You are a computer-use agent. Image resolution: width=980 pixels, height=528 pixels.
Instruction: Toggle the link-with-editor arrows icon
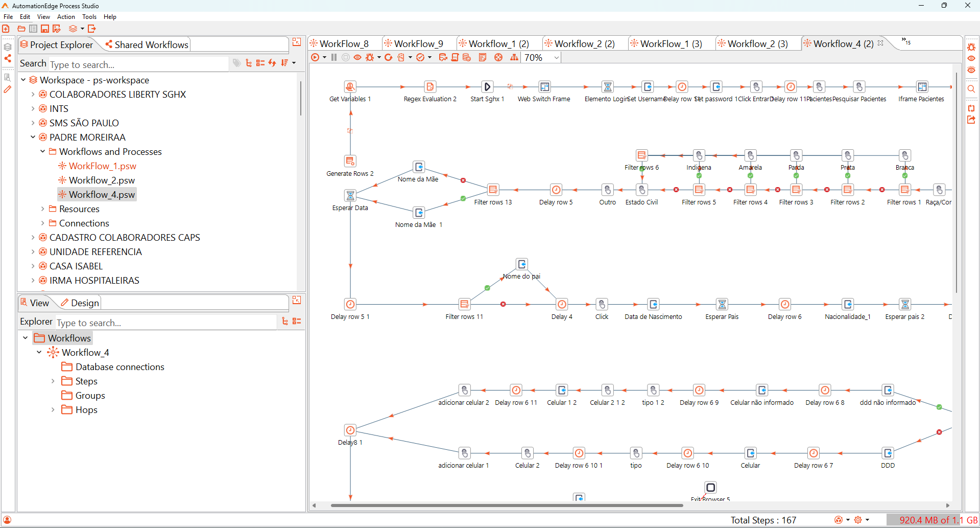(x=272, y=63)
